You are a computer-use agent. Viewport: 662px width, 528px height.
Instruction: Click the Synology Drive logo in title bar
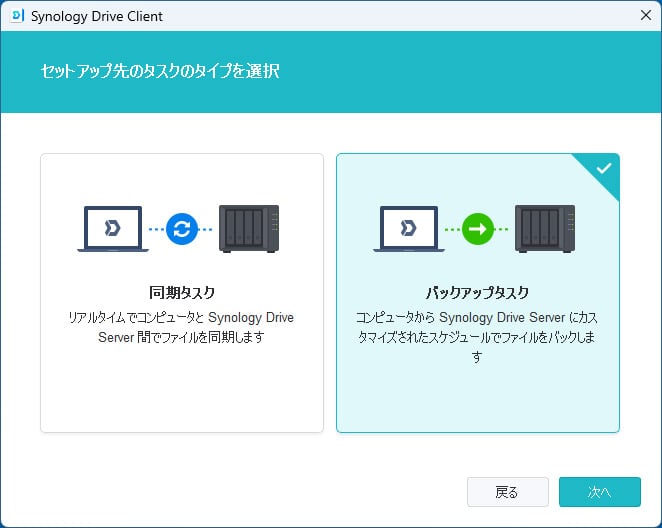(x=16, y=16)
